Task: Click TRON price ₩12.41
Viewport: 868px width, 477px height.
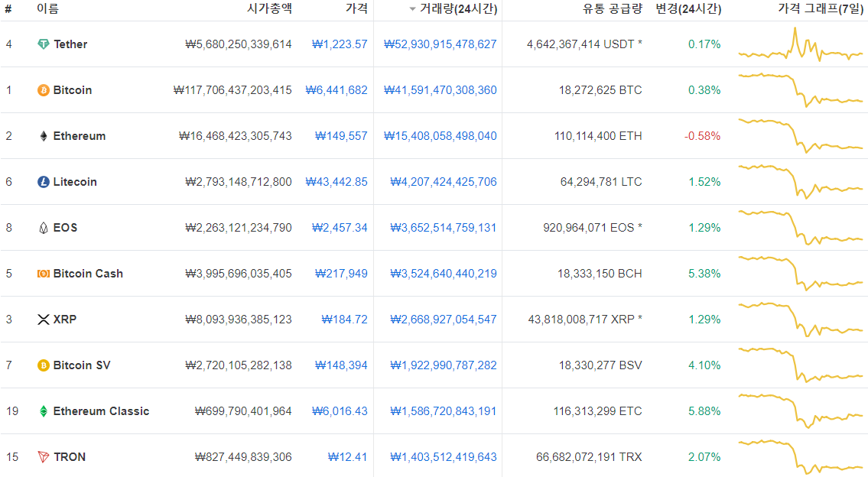Action: [347, 457]
